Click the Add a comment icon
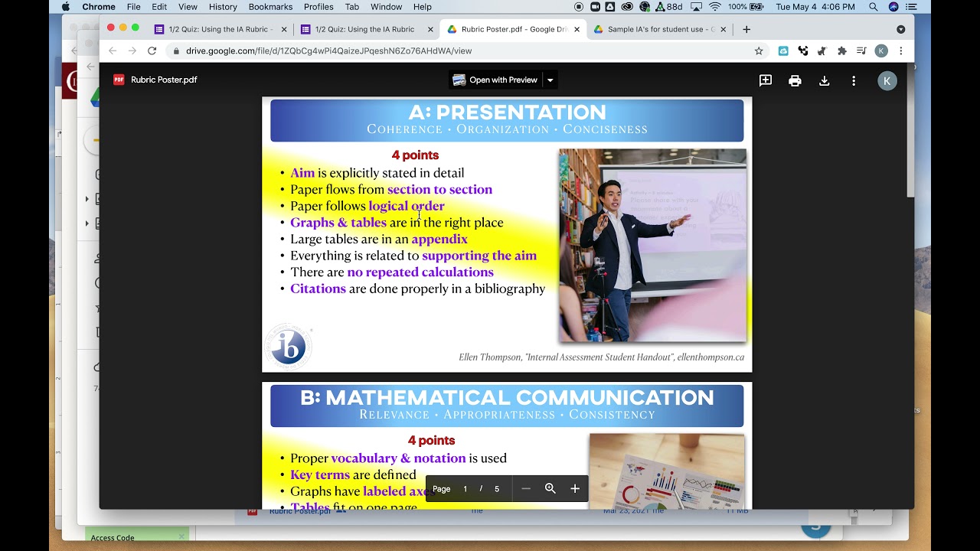980x551 pixels. pyautogui.click(x=765, y=80)
